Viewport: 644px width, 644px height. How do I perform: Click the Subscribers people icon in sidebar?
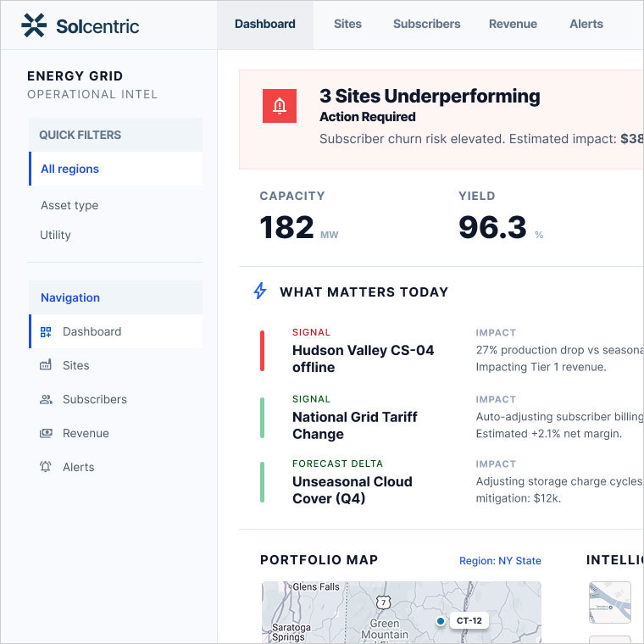tap(46, 400)
